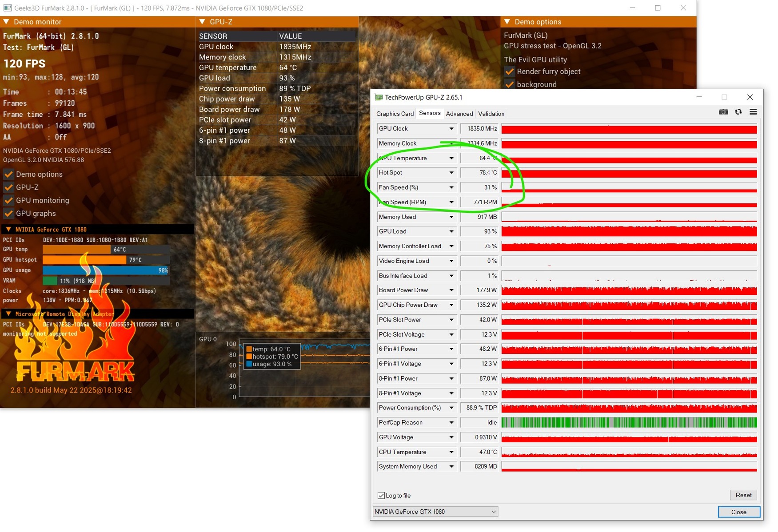This screenshot has height=532, width=778.
Task: Open the Fan Speed (%) sensor dropdown
Action: pyautogui.click(x=451, y=187)
